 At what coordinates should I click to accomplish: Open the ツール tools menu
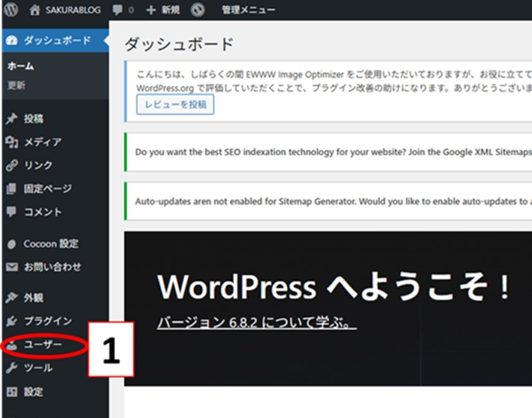(x=38, y=368)
